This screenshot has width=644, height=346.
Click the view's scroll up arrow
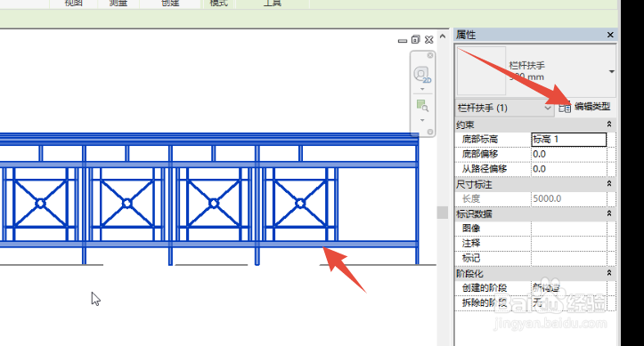(443, 36)
